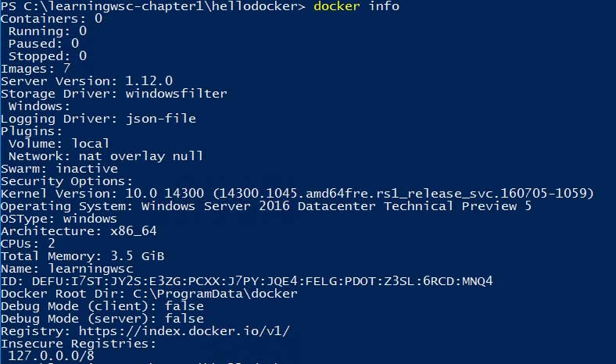Click the "windowsfilter" storage driver text
The width and height of the screenshot is (616, 364).
coord(177,94)
